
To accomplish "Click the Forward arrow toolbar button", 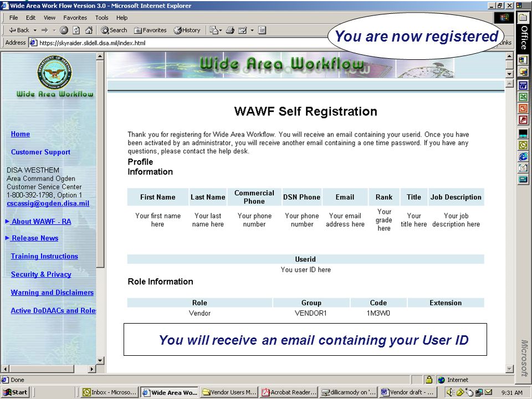I will (x=45, y=30).
